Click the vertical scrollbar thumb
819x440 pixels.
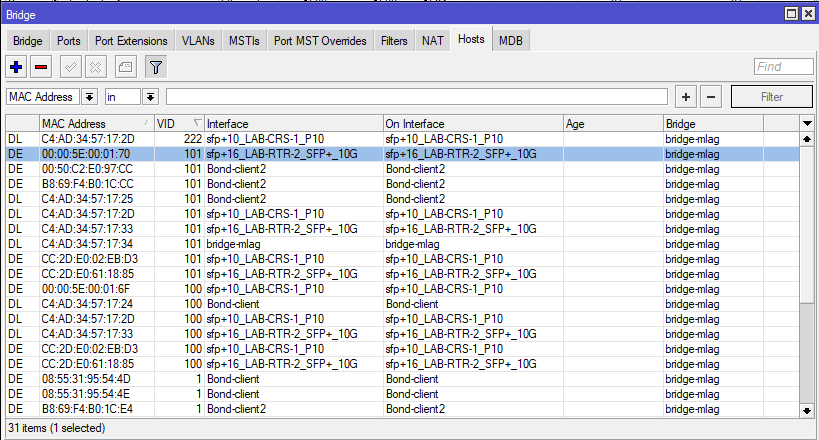pyautogui.click(x=807, y=224)
